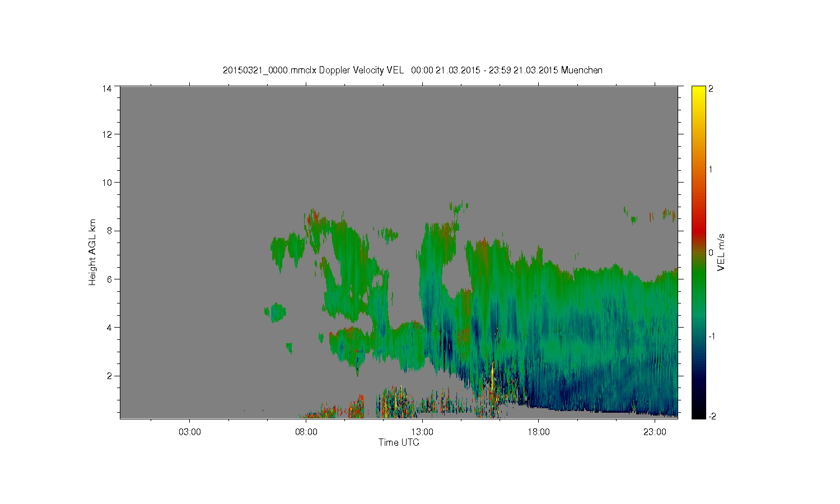Click the height tick label 4
The height and width of the screenshot is (504, 840).
[x=109, y=328]
